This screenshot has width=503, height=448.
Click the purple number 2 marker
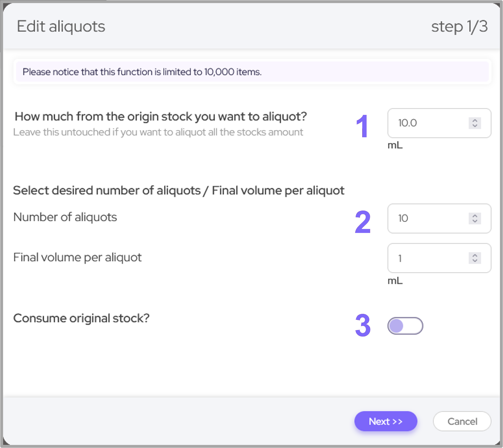coord(363,222)
